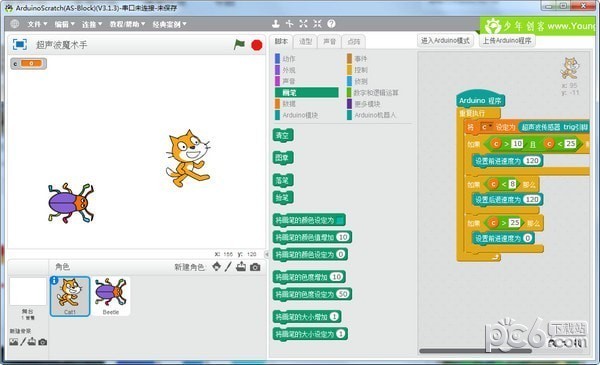Screen dimensions: 600x365
Task: Click the 落笔 pen down block
Action: [283, 180]
